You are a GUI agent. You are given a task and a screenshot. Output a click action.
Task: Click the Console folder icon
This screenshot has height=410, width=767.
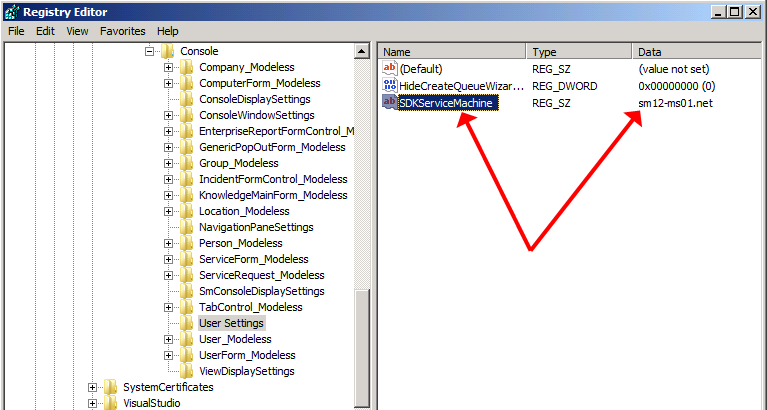(168, 51)
